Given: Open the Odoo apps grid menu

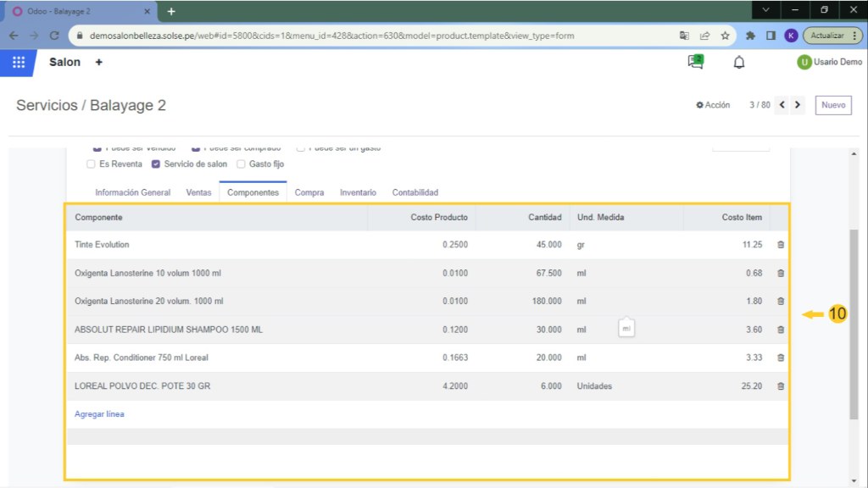Looking at the screenshot, I should pos(19,62).
